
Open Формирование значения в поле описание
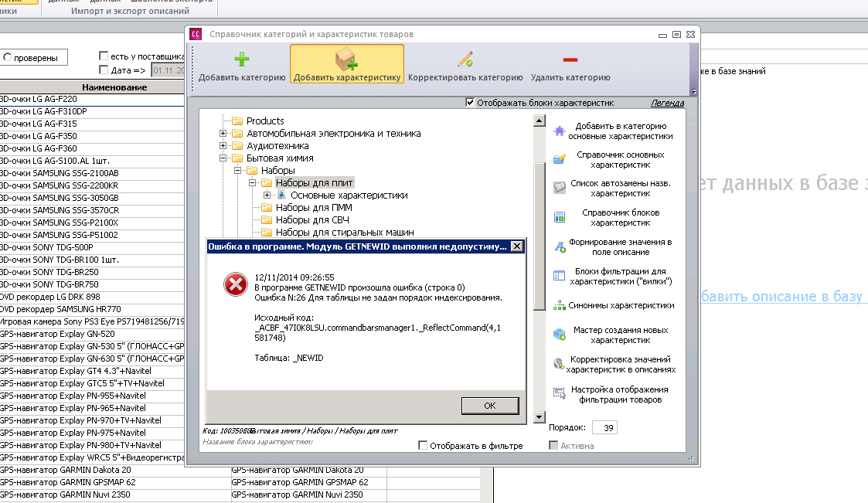coord(614,246)
